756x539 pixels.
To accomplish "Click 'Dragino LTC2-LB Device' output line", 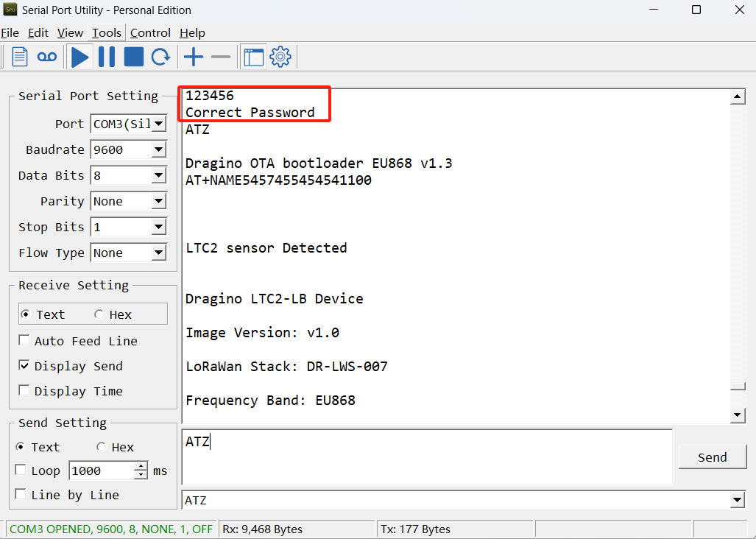I will tap(275, 299).
